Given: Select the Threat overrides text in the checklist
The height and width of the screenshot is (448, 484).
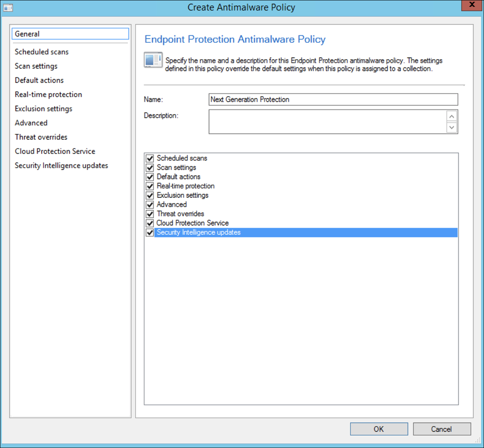Looking at the screenshot, I should (180, 214).
